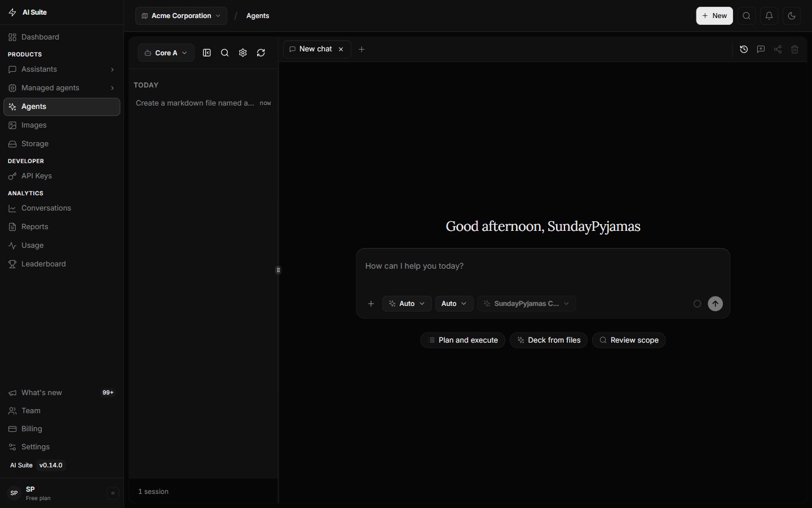Open Assistants in the sidebar
The image size is (812, 508).
pyautogui.click(x=62, y=69)
